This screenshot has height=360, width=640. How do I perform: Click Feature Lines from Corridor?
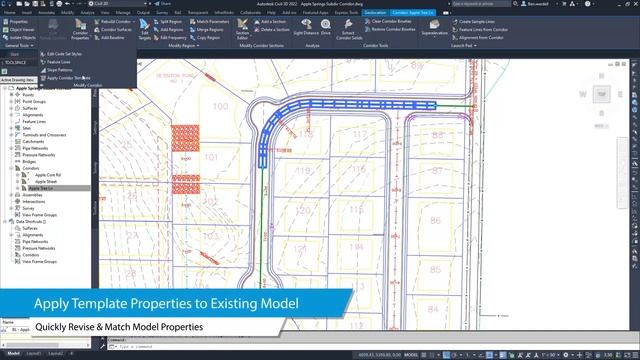click(x=480, y=30)
